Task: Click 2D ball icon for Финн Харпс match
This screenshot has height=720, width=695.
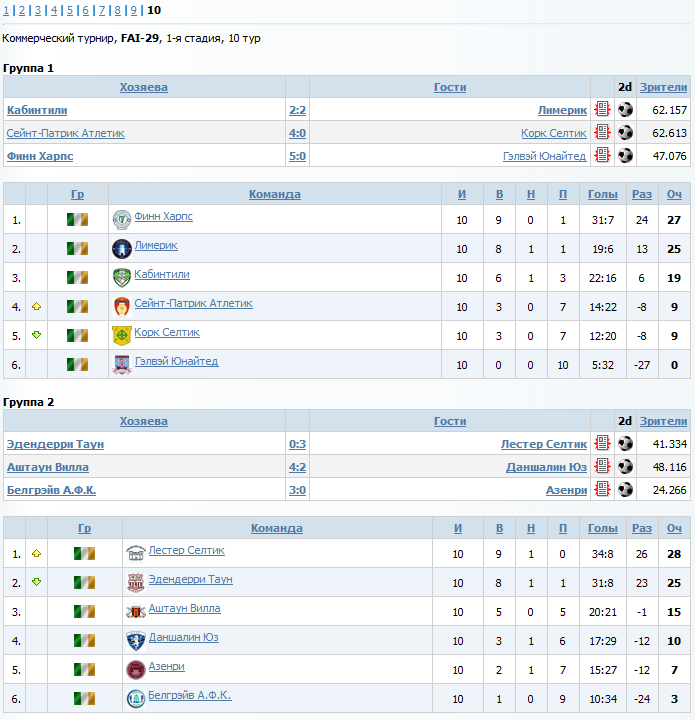Action: pos(625,155)
